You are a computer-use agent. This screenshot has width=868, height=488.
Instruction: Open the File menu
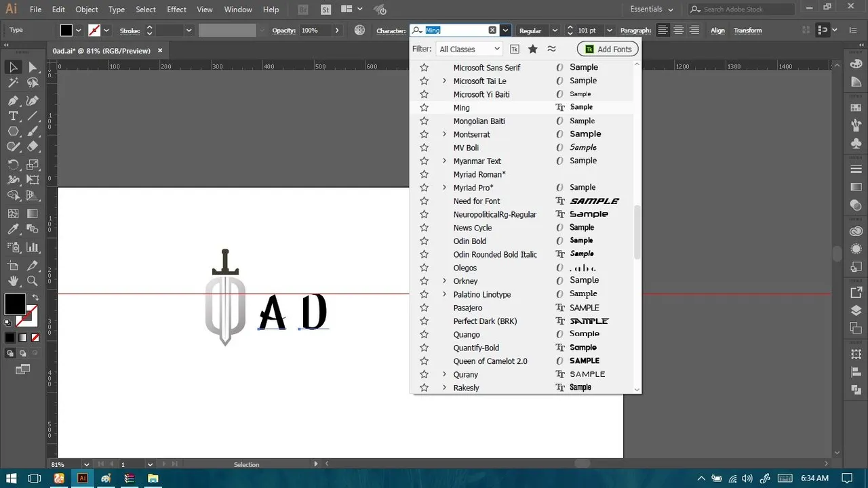36,9
